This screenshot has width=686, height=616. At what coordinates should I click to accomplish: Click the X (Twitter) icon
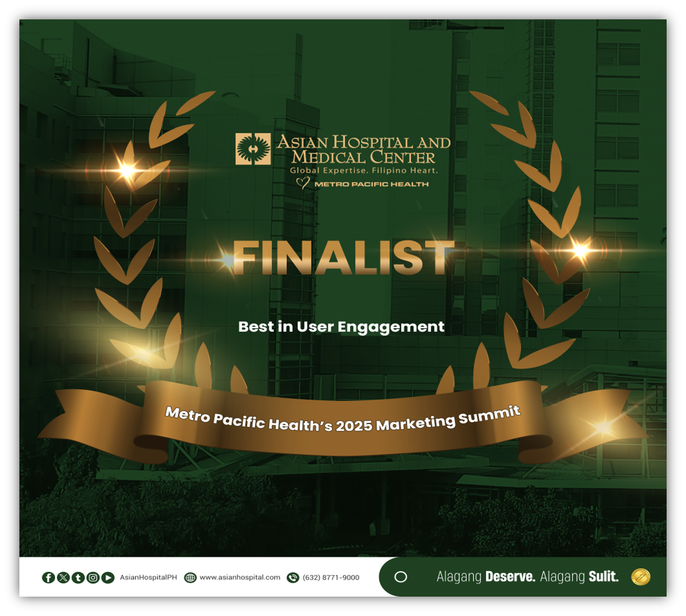tap(63, 577)
